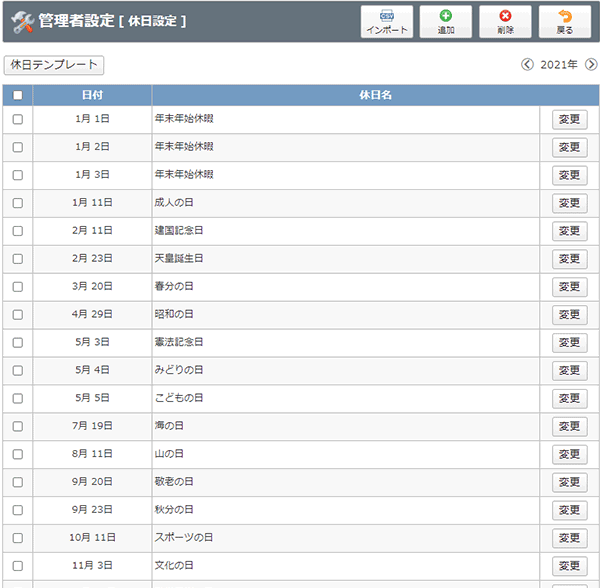This screenshot has height=588, width=600.
Task: Click 変更 for 文化の日
Action: [569, 566]
